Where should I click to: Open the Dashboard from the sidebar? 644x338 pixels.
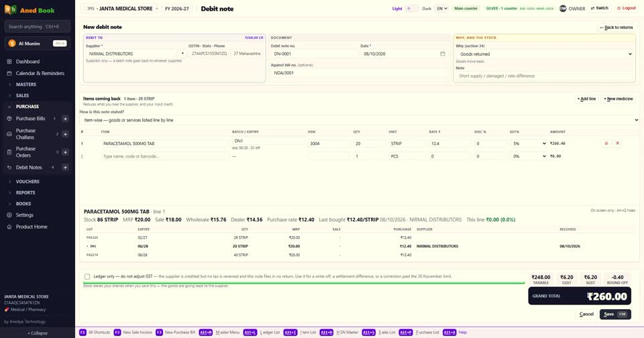tap(28, 62)
